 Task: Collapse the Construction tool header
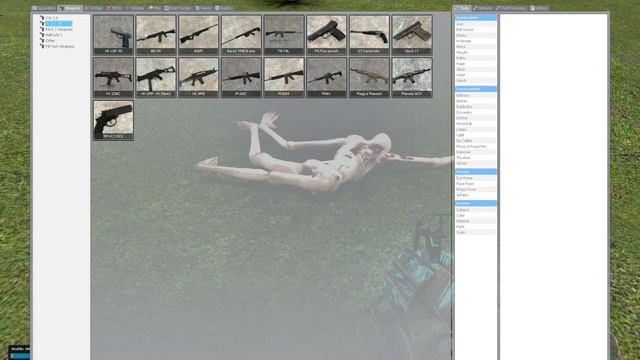pyautogui.click(x=476, y=89)
